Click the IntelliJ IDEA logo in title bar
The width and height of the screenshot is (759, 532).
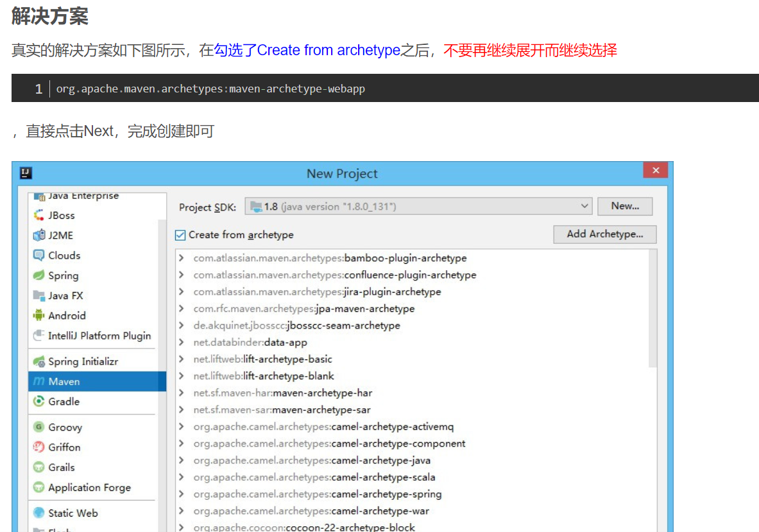pos(26,173)
